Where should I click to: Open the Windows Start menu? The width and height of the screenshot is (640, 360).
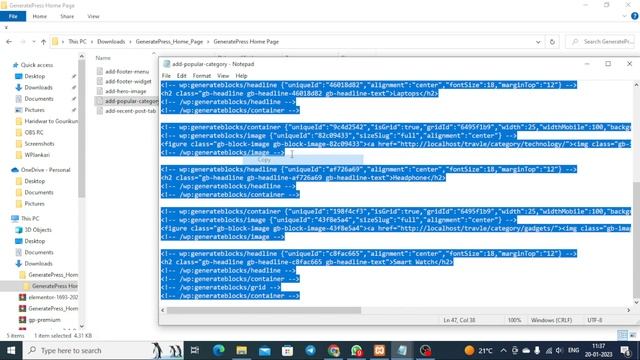coord(11,351)
